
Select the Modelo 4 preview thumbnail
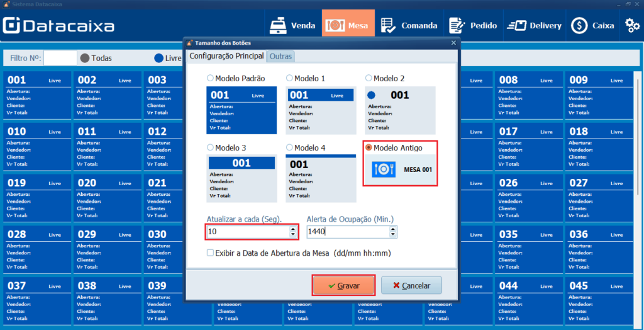pyautogui.click(x=321, y=179)
